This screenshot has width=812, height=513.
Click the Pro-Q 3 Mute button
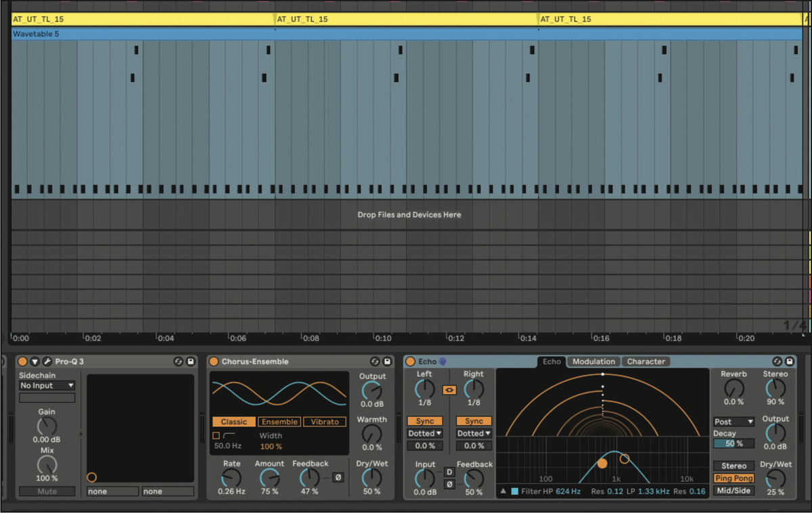[x=47, y=491]
